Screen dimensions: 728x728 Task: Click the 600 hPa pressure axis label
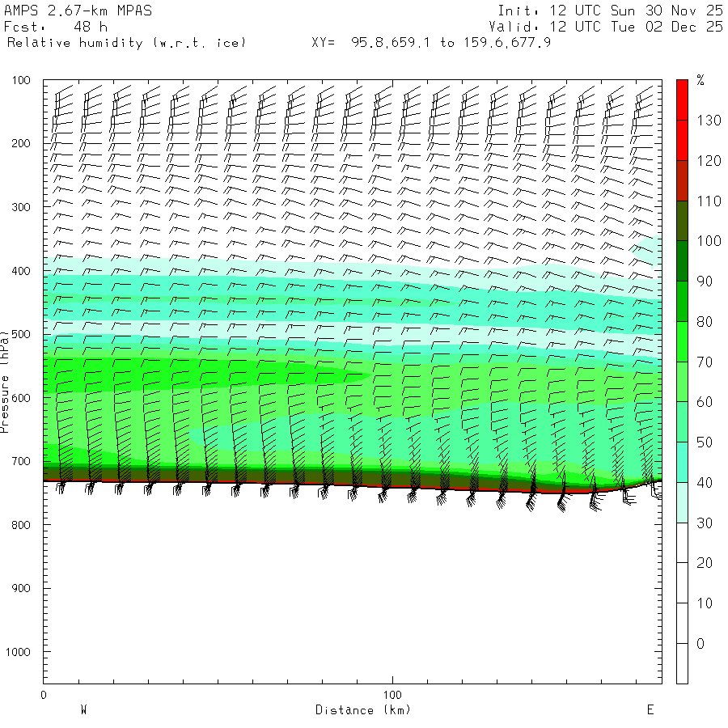click(21, 398)
